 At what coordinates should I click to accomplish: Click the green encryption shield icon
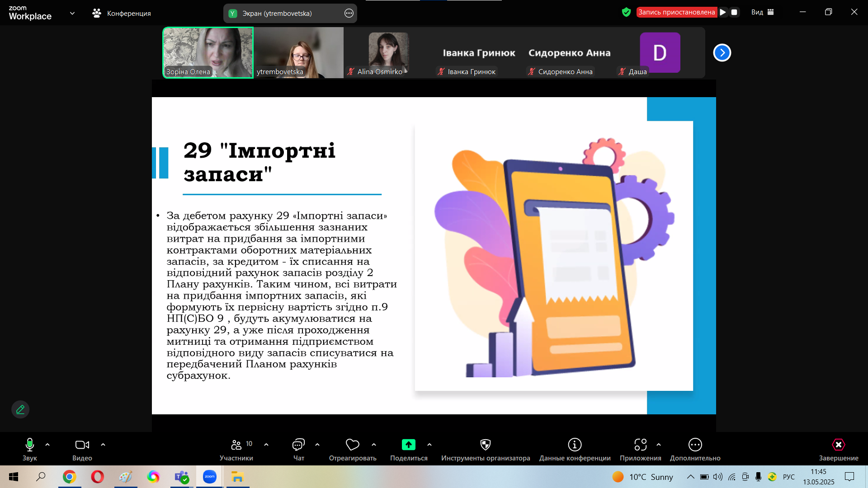[x=626, y=12]
